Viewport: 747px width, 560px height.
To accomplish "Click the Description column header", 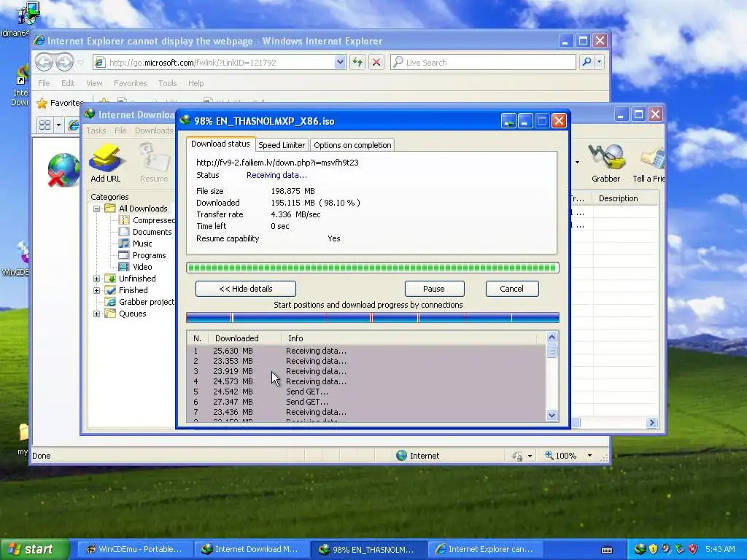I will coord(625,198).
